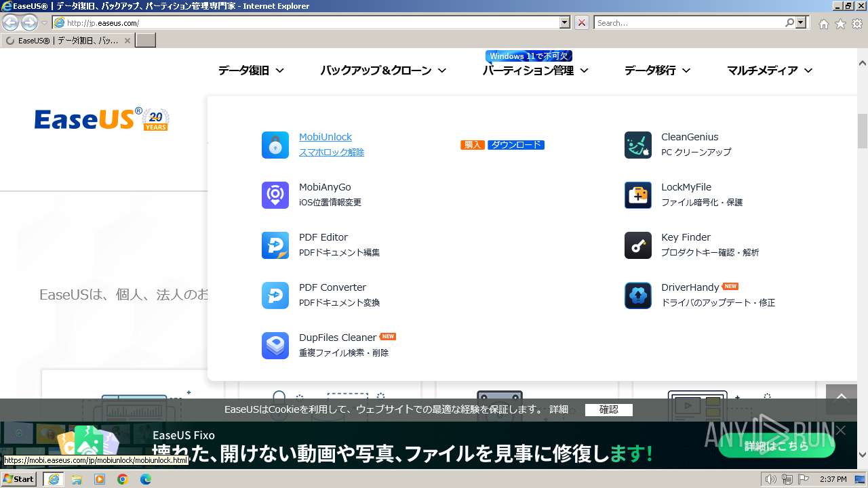This screenshot has width=868, height=488.
Task: Open the PDF Editor product icon
Action: pos(275,245)
